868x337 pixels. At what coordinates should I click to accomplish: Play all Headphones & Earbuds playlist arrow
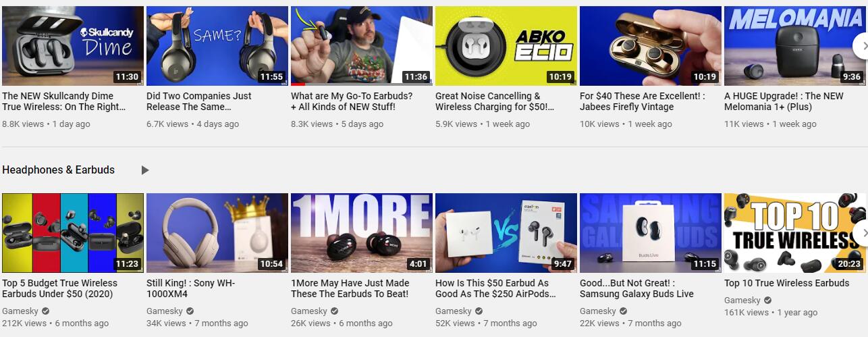click(x=144, y=170)
